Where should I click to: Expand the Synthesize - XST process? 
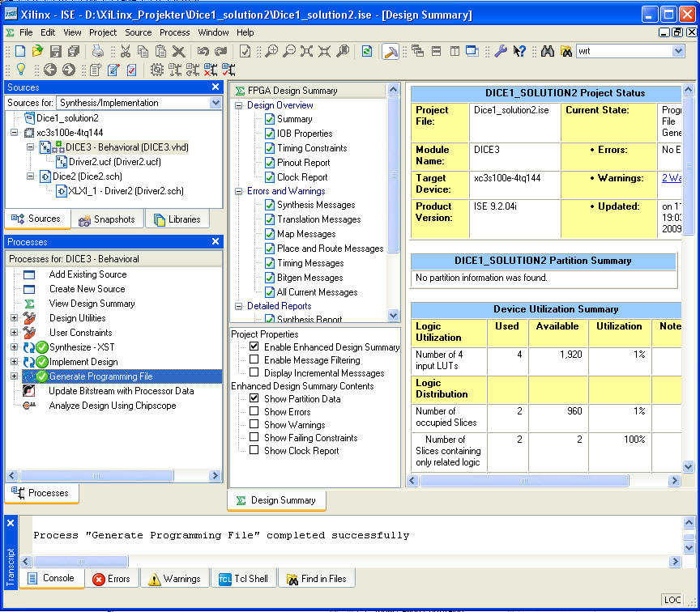tap(15, 347)
